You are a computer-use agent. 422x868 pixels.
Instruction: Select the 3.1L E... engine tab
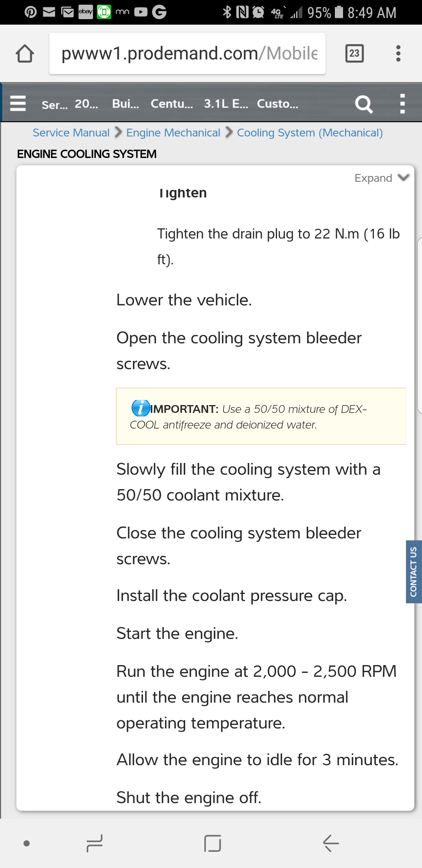tap(226, 104)
